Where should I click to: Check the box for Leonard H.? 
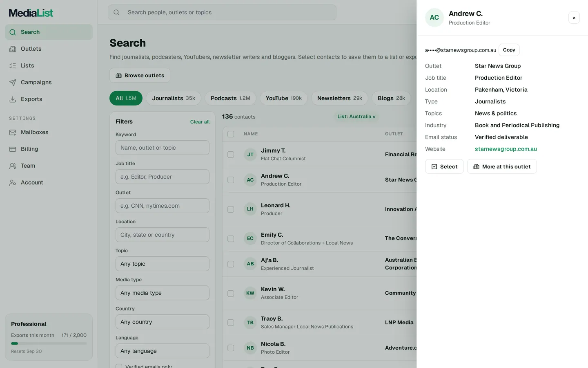tap(231, 209)
